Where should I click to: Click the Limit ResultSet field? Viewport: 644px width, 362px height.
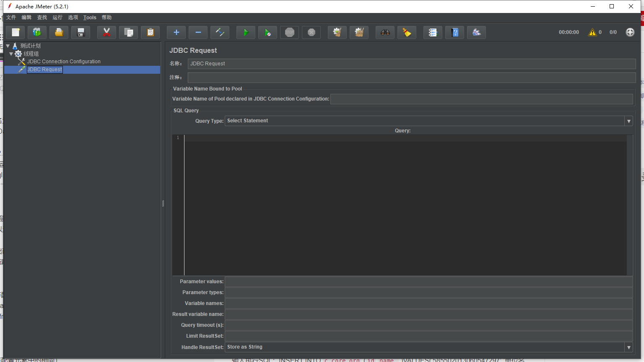coord(429,336)
